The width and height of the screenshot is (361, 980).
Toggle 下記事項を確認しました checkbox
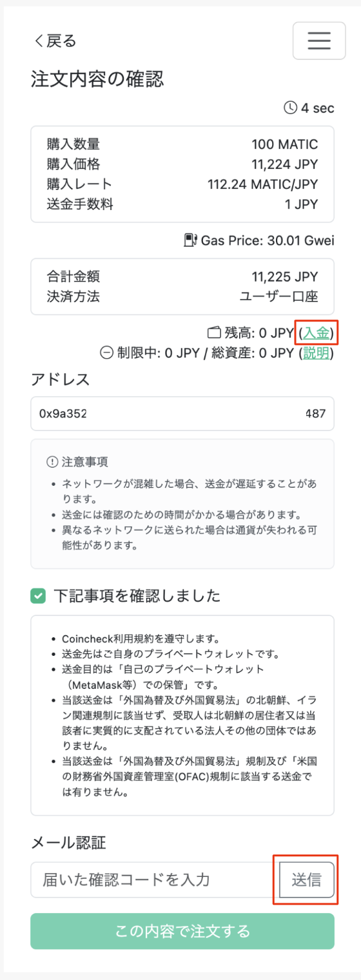tap(39, 596)
